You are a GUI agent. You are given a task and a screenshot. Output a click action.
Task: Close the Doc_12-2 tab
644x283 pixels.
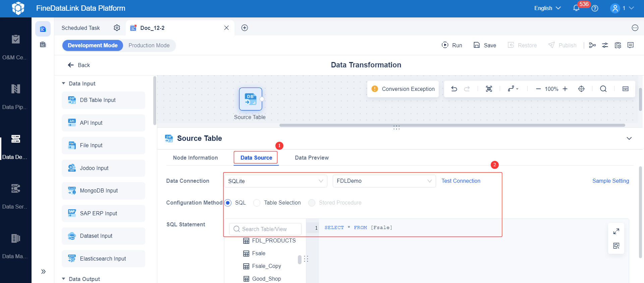226,28
